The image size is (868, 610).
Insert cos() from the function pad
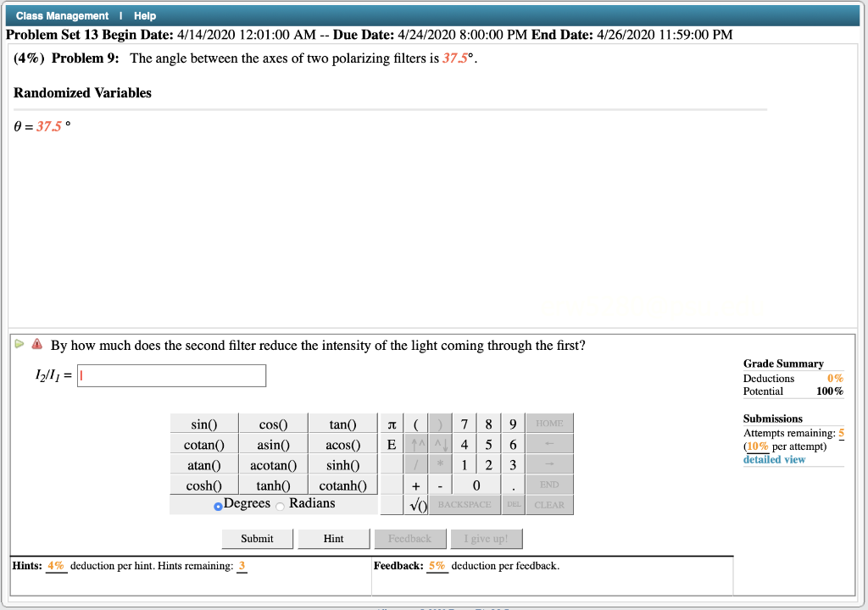[x=273, y=424]
